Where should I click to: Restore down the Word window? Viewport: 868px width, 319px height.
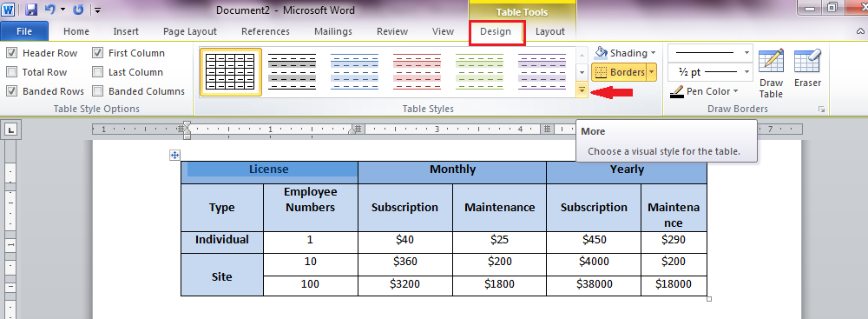832,8
